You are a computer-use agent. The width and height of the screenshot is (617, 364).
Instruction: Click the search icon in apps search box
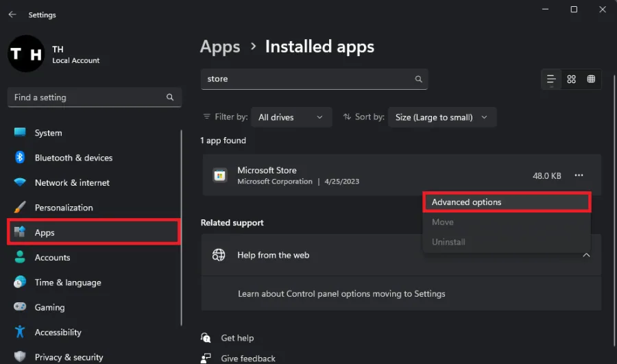pos(418,79)
